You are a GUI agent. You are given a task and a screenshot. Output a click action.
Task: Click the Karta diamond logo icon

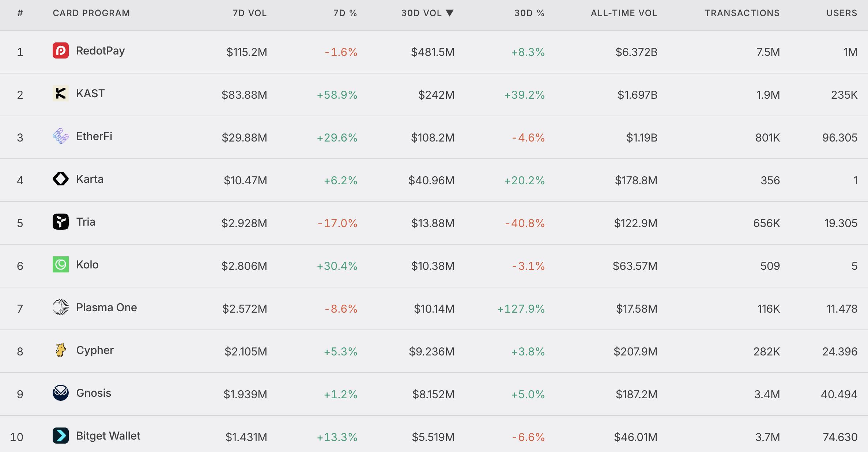61,179
